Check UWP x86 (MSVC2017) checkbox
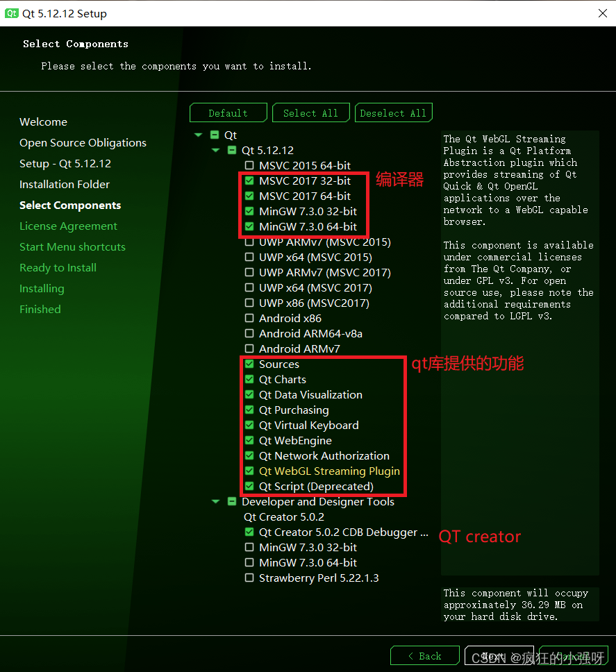 pos(249,303)
